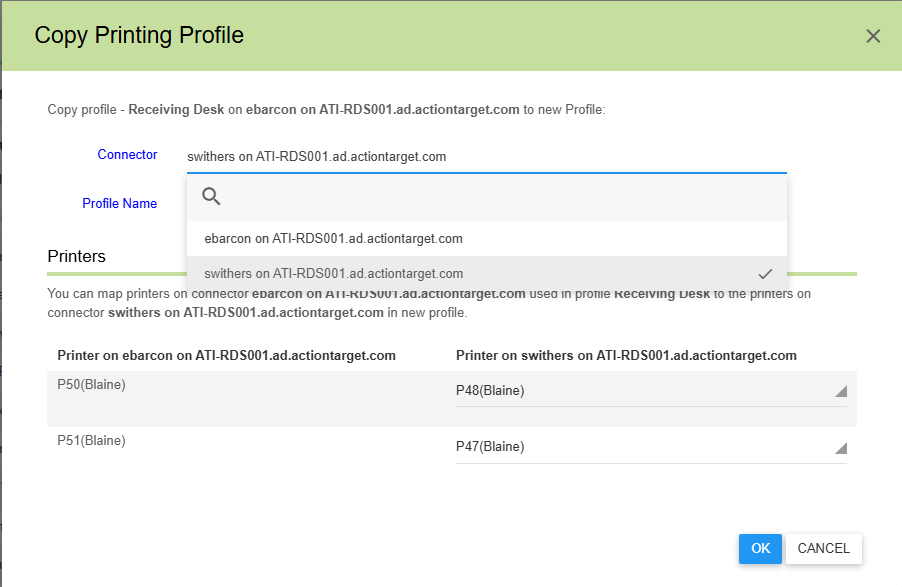Viewport: 902px width, 587px height.
Task: Click the P48(Blaine) mapped printer value
Action: coord(490,391)
